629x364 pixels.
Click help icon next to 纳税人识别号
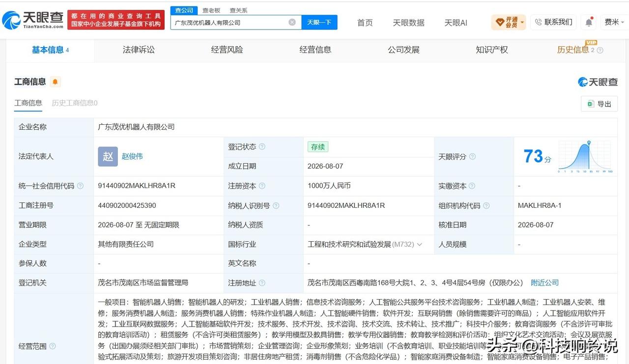coord(276,206)
